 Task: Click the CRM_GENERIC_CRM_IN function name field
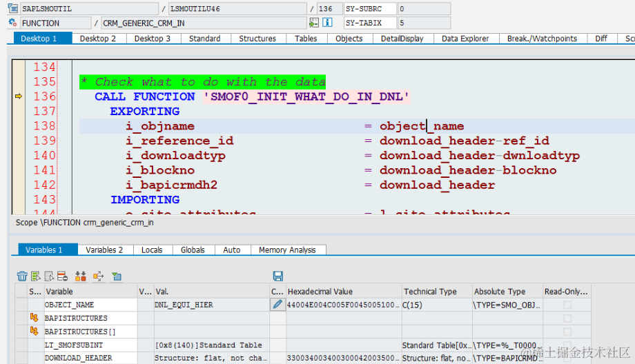pos(204,23)
